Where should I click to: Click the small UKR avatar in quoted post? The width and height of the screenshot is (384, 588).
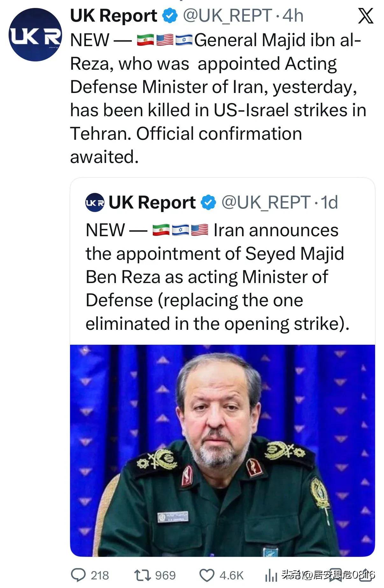(x=95, y=202)
